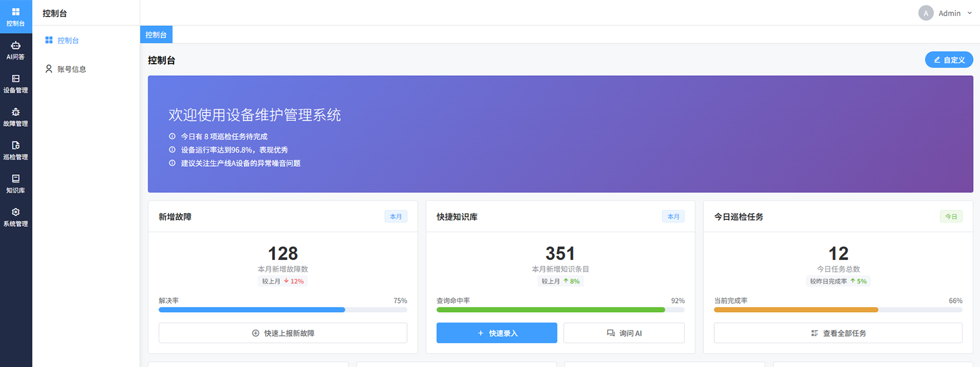Select 控制台 in the submenu

click(x=68, y=41)
